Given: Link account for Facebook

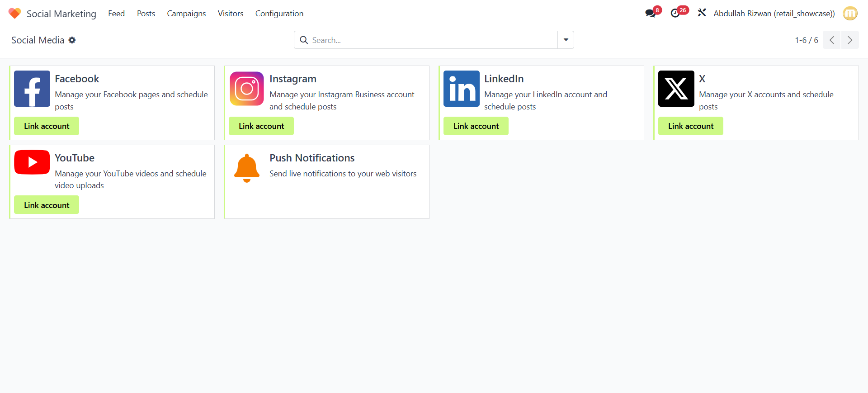Looking at the screenshot, I should point(47,126).
